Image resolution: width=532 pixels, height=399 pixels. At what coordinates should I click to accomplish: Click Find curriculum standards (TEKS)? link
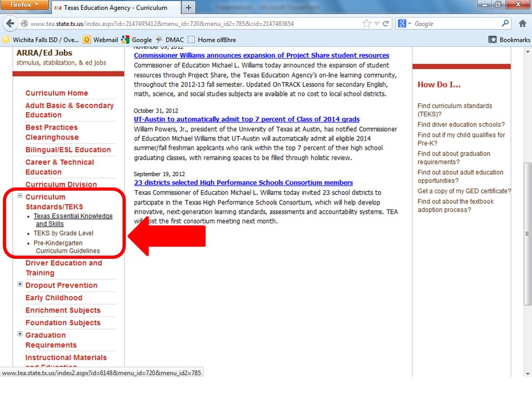click(x=454, y=110)
